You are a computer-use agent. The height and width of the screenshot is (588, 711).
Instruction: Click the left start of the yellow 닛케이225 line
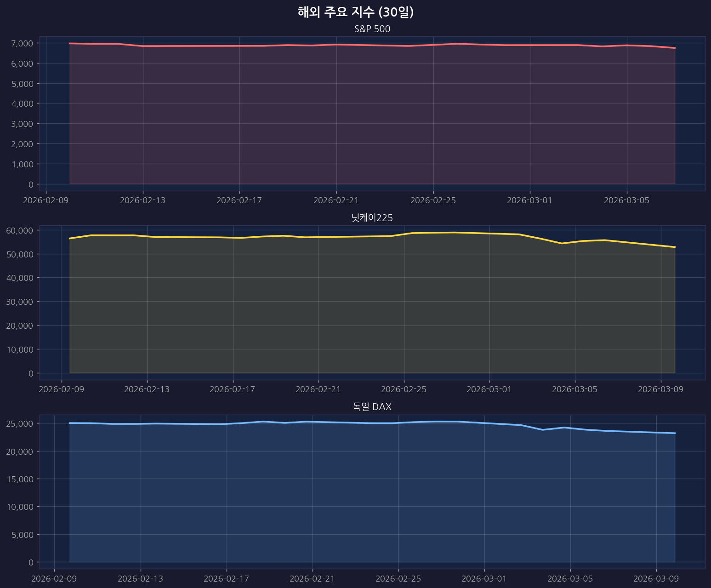[70, 239]
